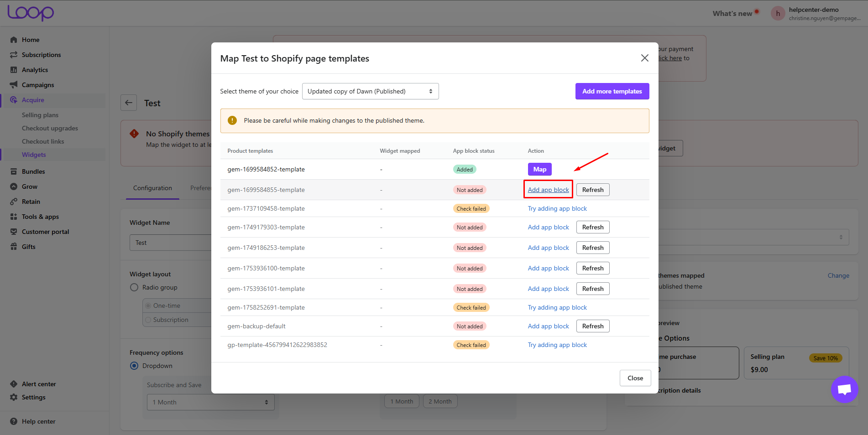Click the back arrow next to Test
The width and height of the screenshot is (868, 435).
(129, 103)
